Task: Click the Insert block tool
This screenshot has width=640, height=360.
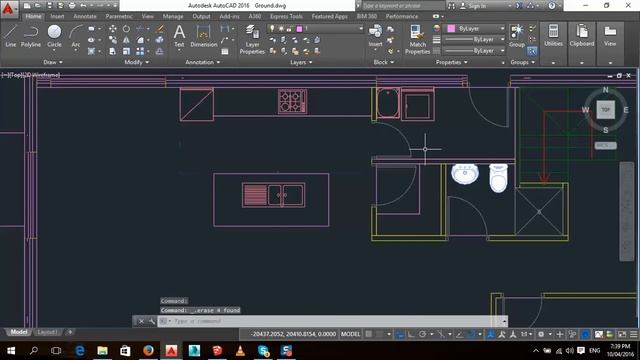Action: coord(375,36)
